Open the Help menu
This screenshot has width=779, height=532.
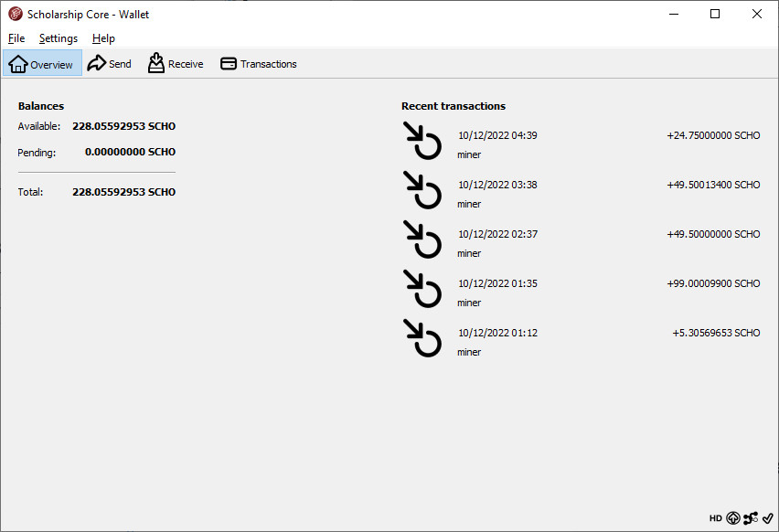coord(103,38)
